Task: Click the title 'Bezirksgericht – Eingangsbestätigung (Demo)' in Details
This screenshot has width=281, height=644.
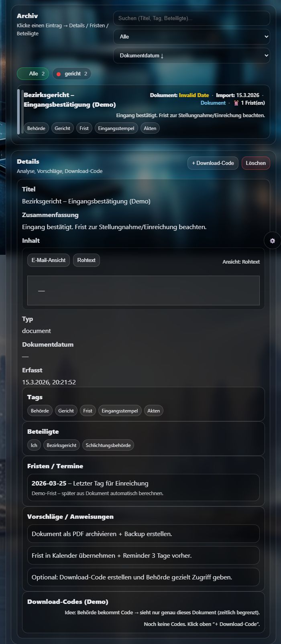Action: click(86, 201)
